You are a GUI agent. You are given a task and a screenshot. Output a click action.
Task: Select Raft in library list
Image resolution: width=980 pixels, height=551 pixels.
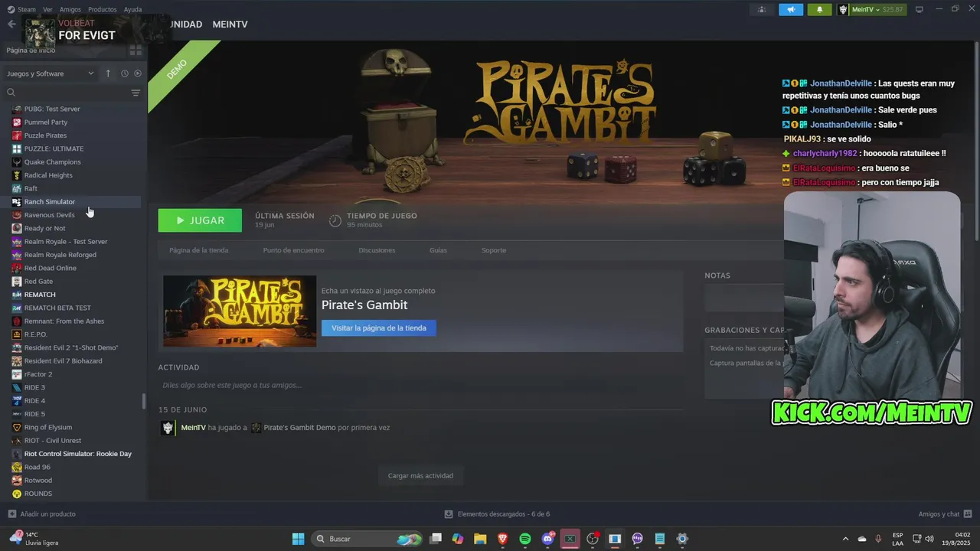pyautogui.click(x=31, y=188)
